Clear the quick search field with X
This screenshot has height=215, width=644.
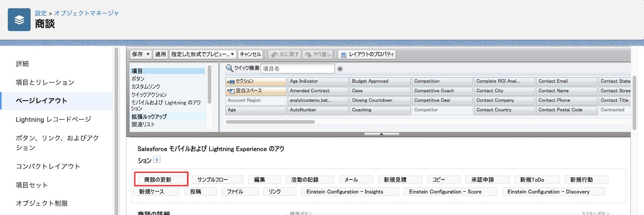click(340, 69)
